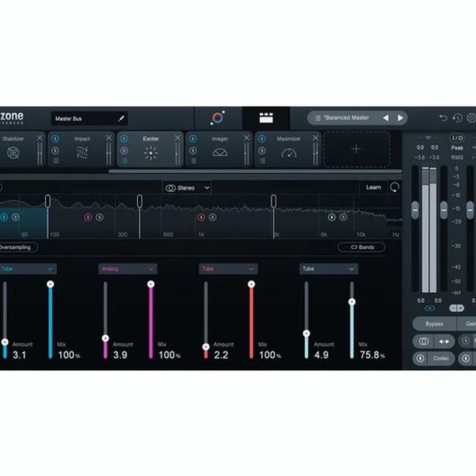Click the Bands link button
The height and width of the screenshot is (476, 476).
tap(362, 247)
